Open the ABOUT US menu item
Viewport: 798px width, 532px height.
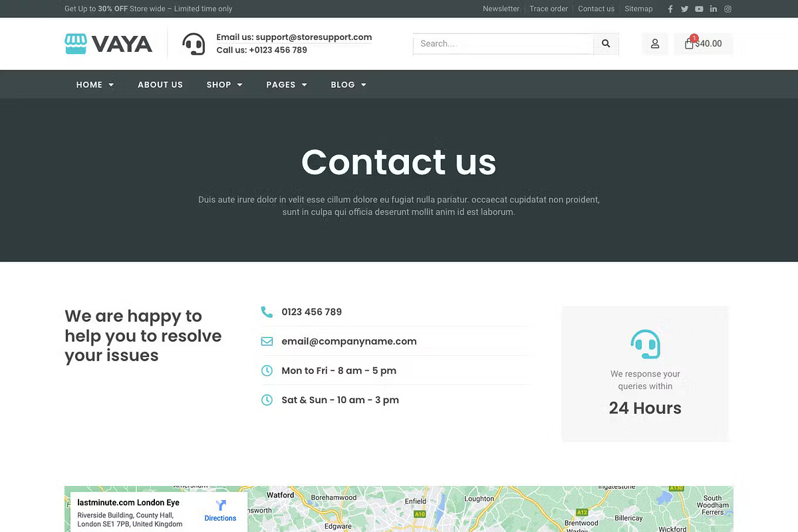[x=160, y=84]
